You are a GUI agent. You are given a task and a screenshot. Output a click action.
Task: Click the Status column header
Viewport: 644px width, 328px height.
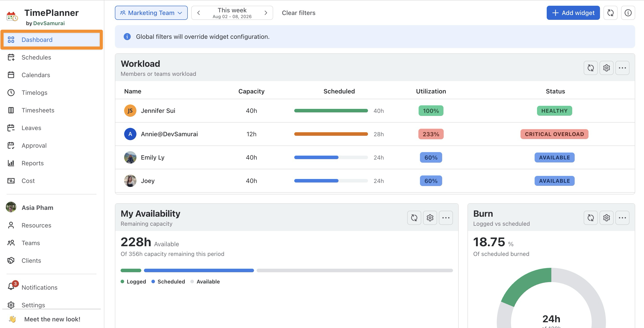point(555,91)
